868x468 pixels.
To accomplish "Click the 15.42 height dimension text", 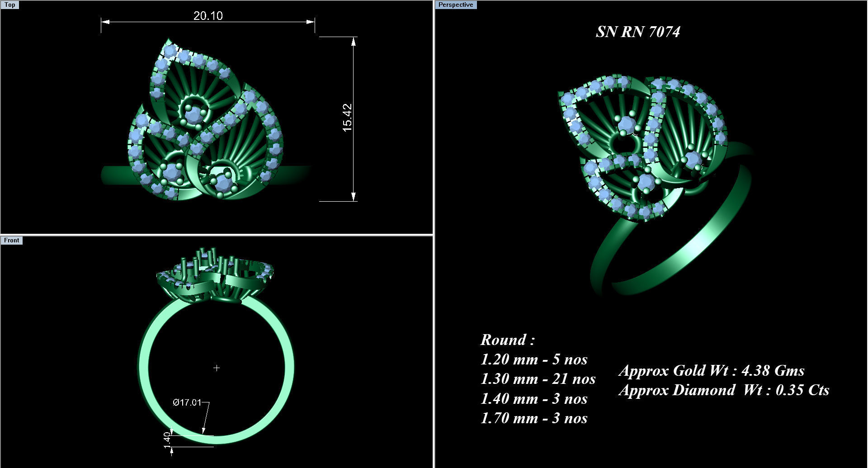I will pos(347,118).
